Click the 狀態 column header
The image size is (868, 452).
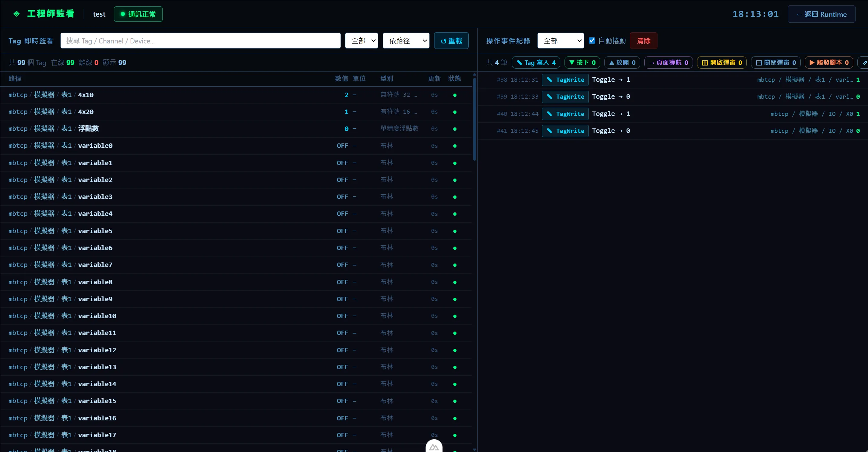point(455,79)
